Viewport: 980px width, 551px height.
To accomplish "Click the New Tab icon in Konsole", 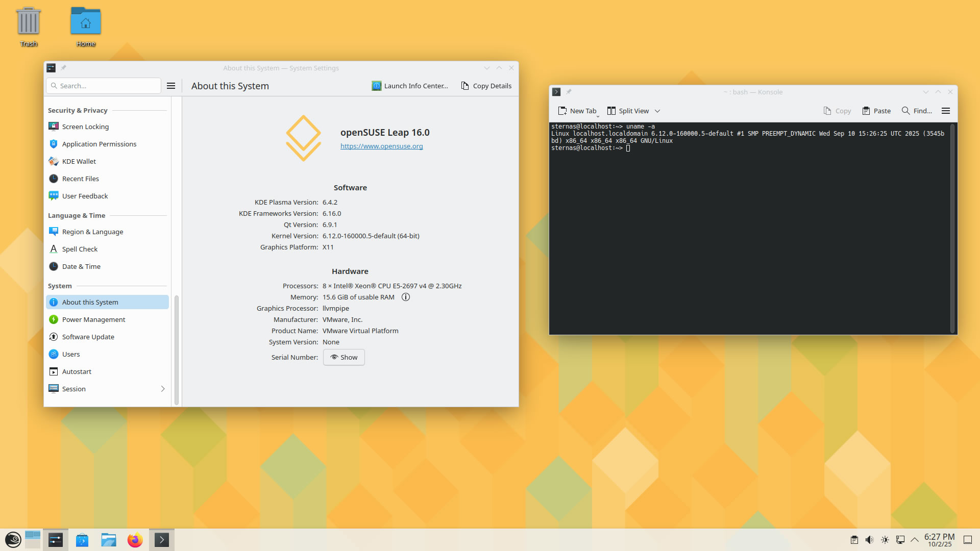I will [562, 111].
